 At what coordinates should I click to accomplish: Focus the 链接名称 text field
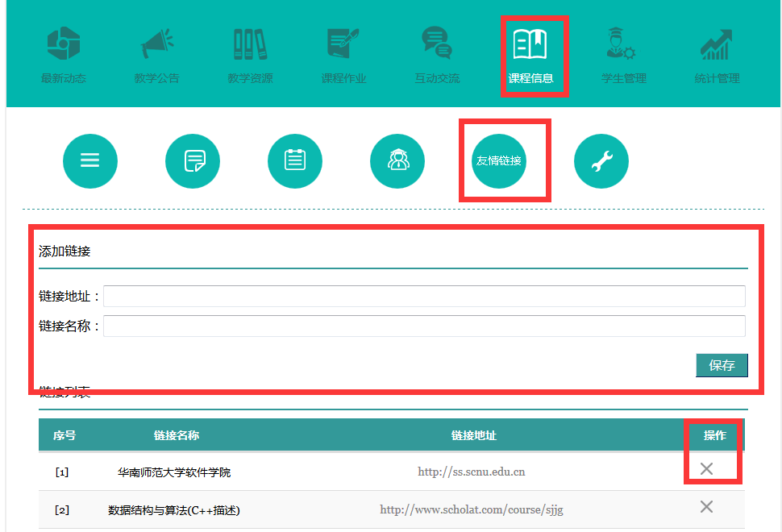pyautogui.click(x=424, y=326)
